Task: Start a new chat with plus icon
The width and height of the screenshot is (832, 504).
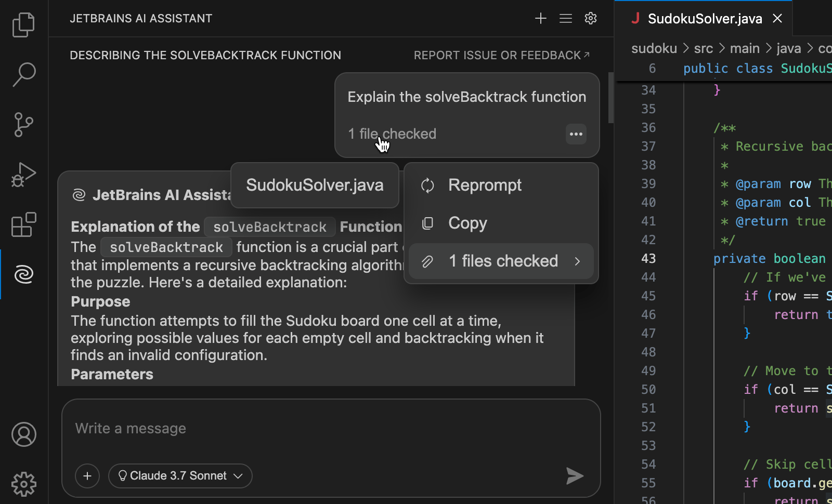Action: (x=540, y=19)
